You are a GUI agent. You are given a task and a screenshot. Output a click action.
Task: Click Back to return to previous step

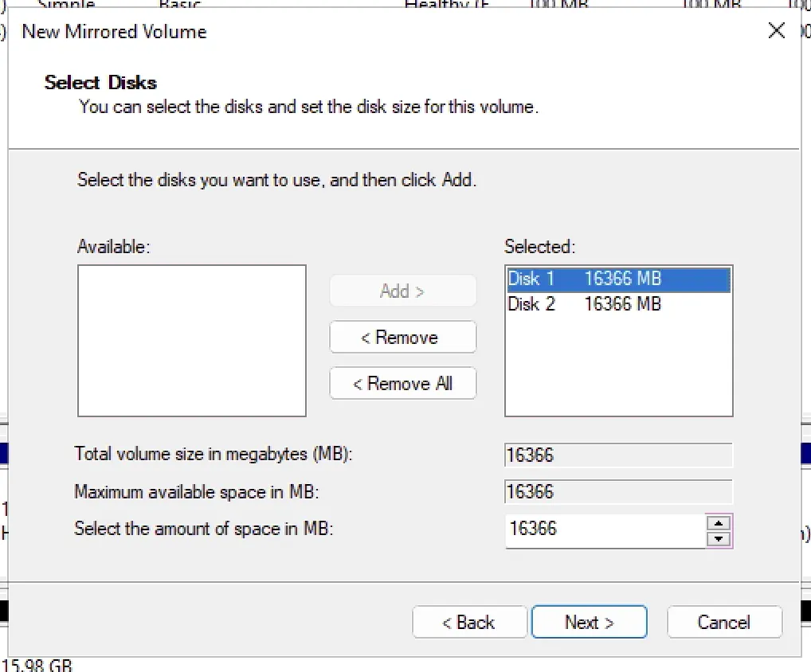(x=469, y=622)
